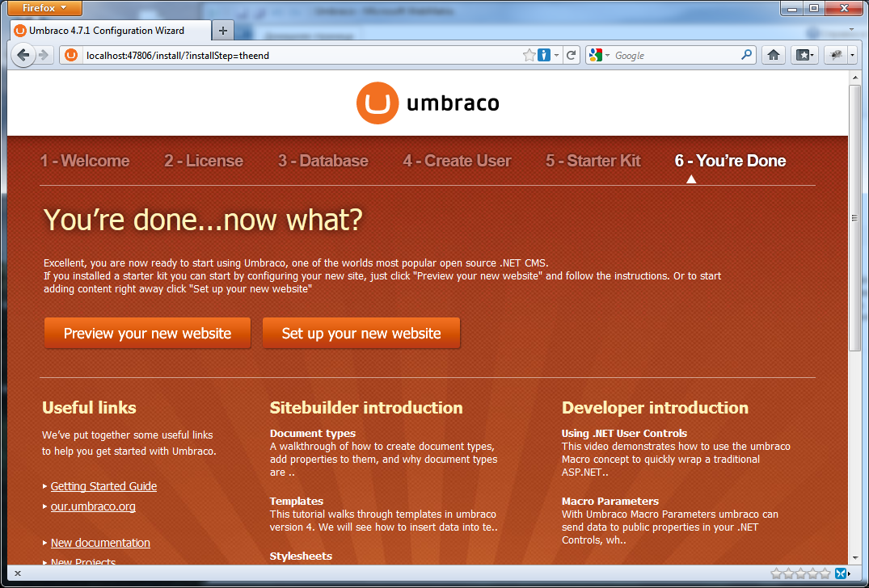Image resolution: width=869 pixels, height=588 pixels.
Task: Click the add-on icon right of bookmarks
Action: (x=836, y=55)
